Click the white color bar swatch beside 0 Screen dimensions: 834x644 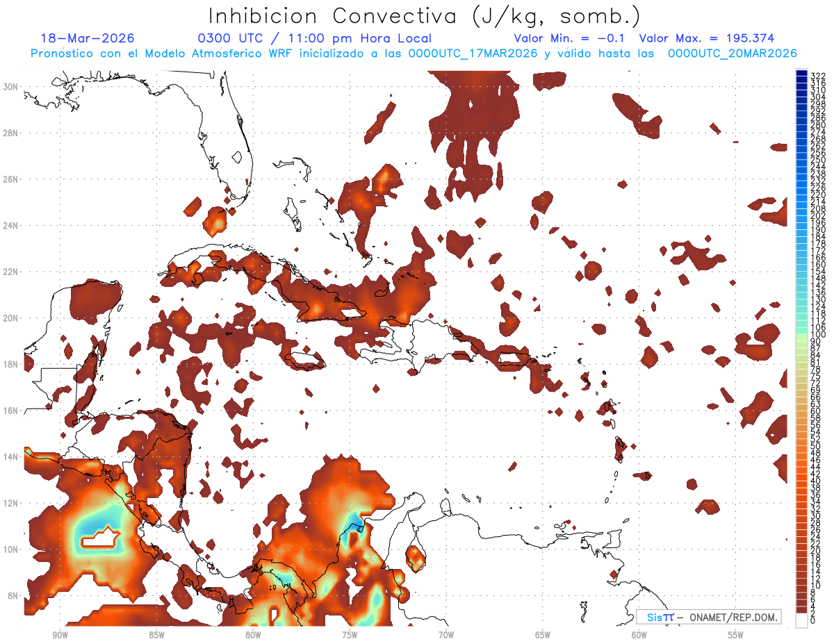[x=801, y=620]
